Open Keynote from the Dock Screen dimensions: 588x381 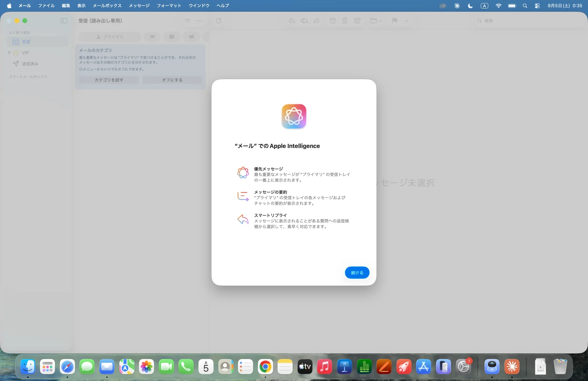pos(345,367)
